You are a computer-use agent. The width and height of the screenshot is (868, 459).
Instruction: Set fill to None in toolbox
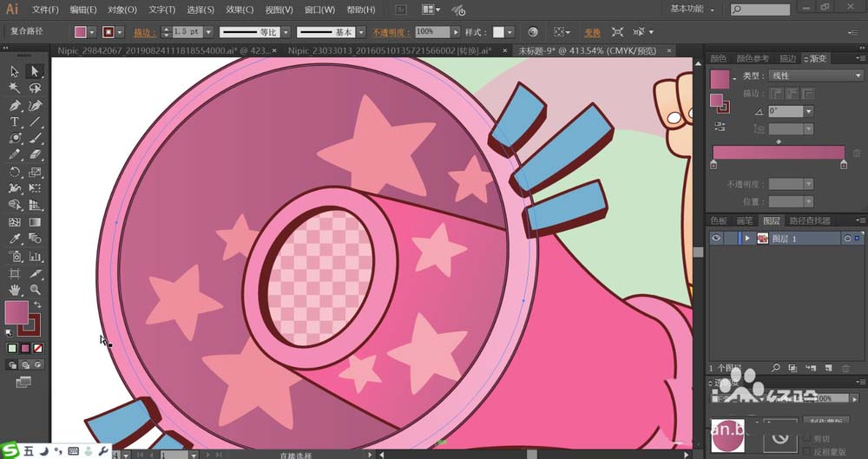(x=37, y=348)
